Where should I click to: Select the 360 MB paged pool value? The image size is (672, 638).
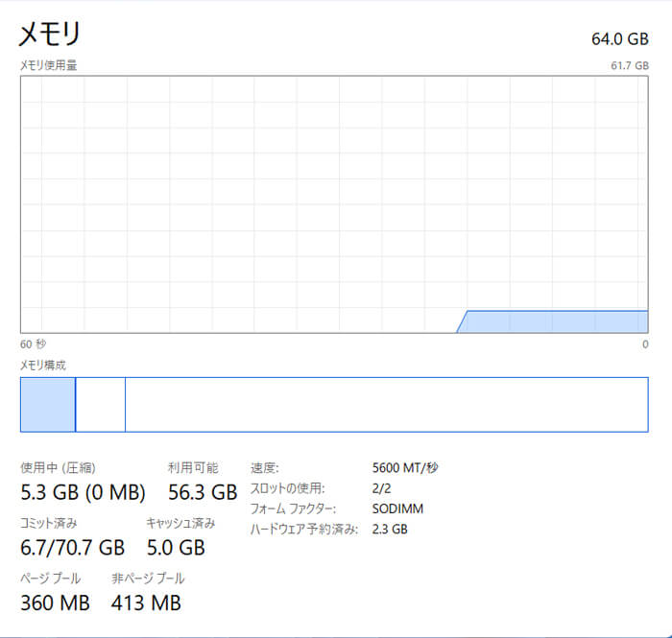point(55,603)
